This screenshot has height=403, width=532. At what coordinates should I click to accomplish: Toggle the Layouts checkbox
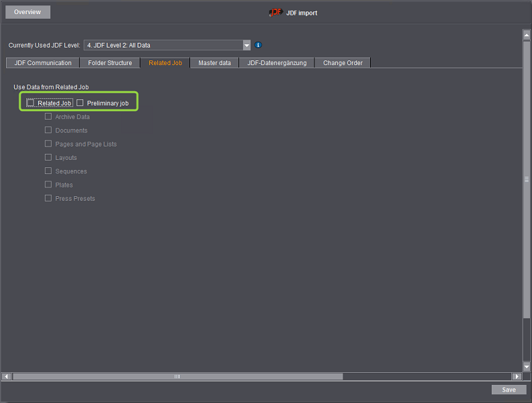tap(48, 157)
